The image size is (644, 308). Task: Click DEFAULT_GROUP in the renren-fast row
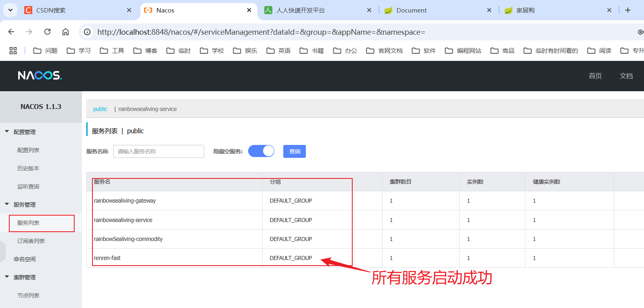[291, 258]
